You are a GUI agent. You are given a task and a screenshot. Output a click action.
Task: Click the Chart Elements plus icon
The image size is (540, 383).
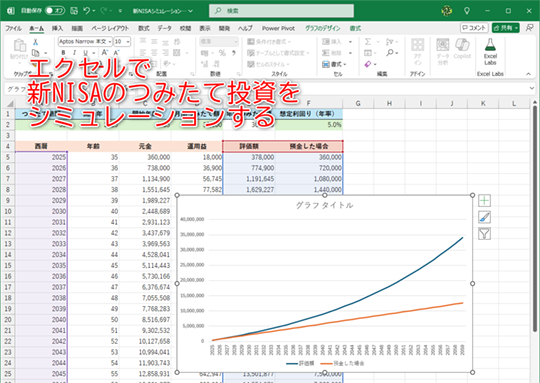click(484, 200)
